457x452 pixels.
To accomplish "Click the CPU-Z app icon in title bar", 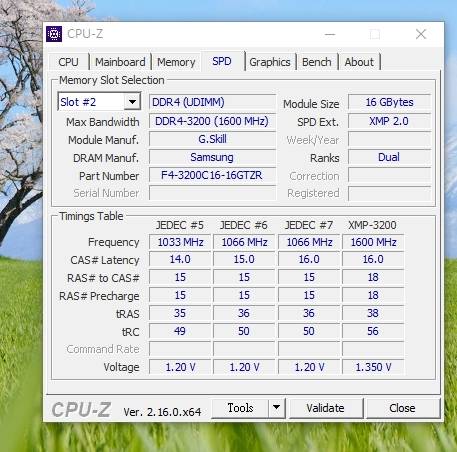I will pos(54,34).
